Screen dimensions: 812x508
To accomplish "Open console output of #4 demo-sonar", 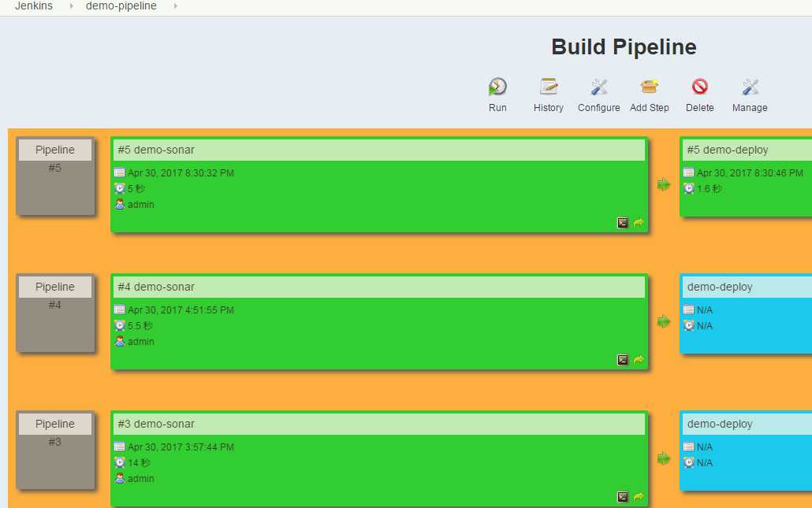I will pos(623,359).
